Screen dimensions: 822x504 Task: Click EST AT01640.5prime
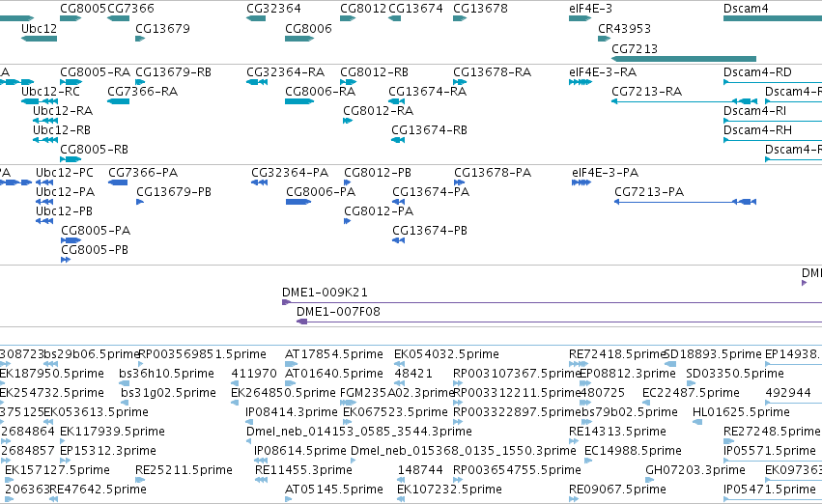(289, 383)
